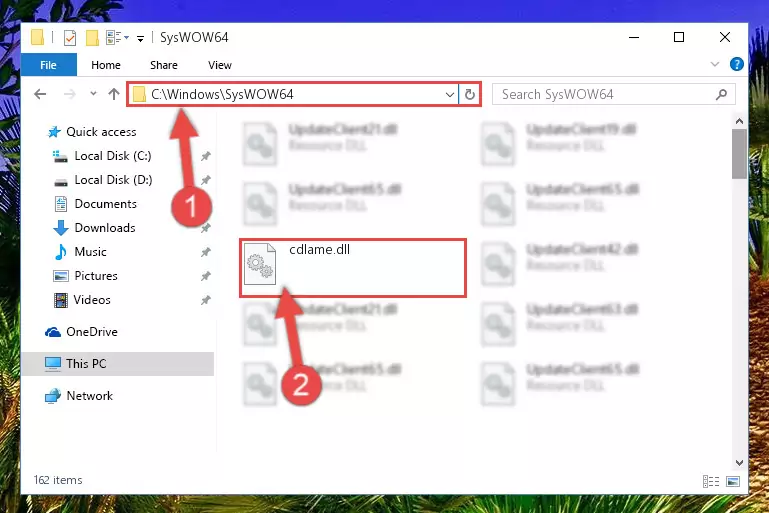This screenshot has width=769, height=513.
Task: Open Documents in the navigation pane
Action: click(105, 204)
